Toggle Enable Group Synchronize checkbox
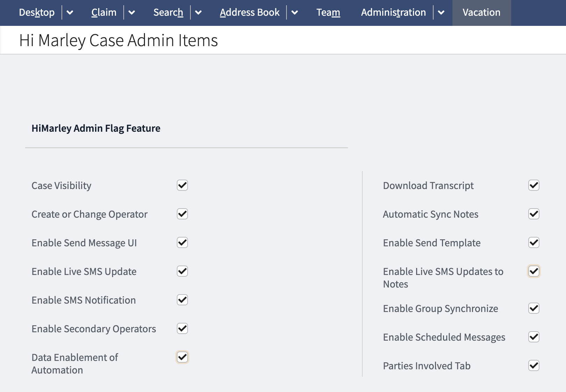Screen dimensions: 566x392 (x=534, y=308)
